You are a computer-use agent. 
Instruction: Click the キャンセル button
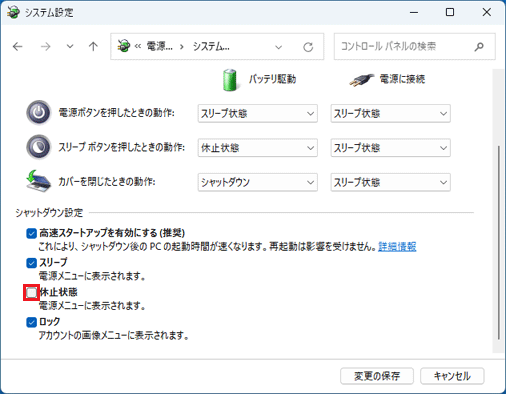[452, 376]
